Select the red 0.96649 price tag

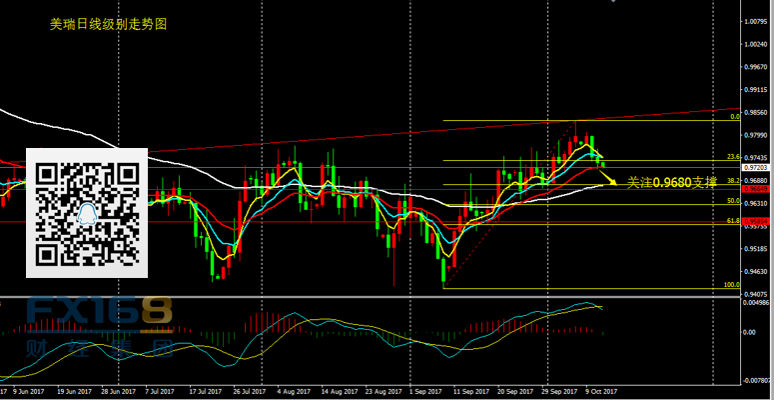pyautogui.click(x=755, y=189)
